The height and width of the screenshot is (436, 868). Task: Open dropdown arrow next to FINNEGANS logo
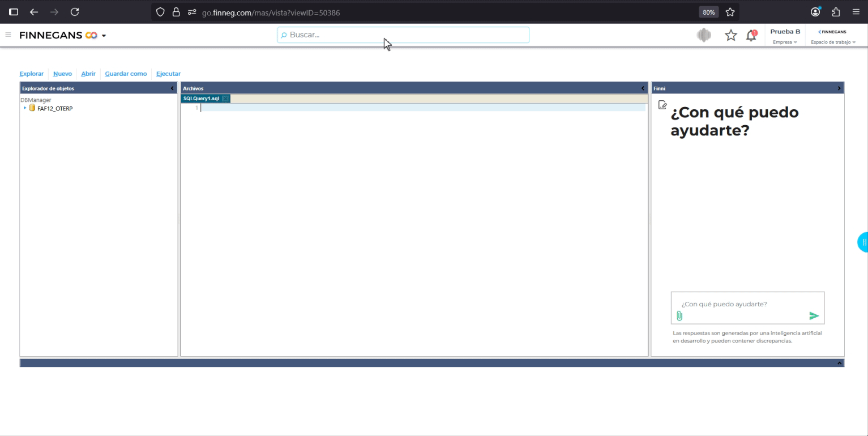coord(104,36)
